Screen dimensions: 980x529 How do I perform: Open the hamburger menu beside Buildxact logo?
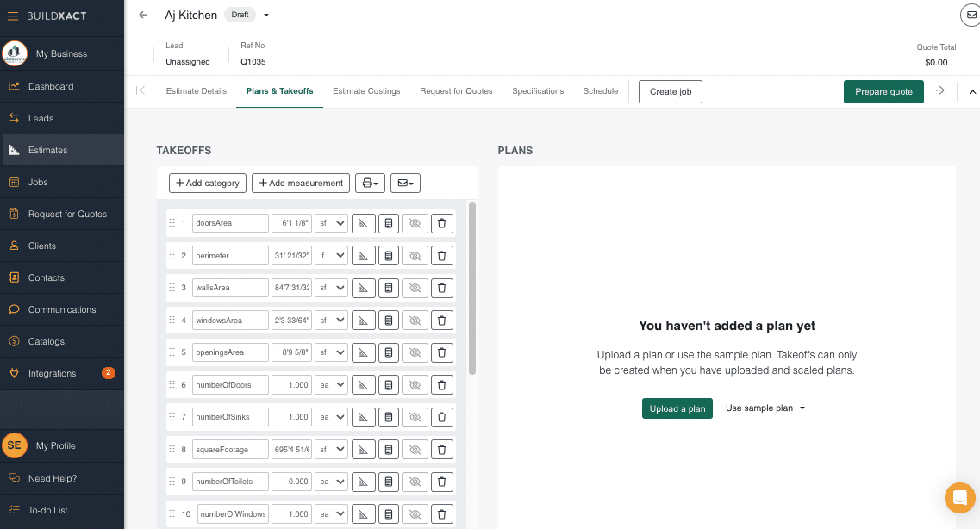click(x=13, y=16)
